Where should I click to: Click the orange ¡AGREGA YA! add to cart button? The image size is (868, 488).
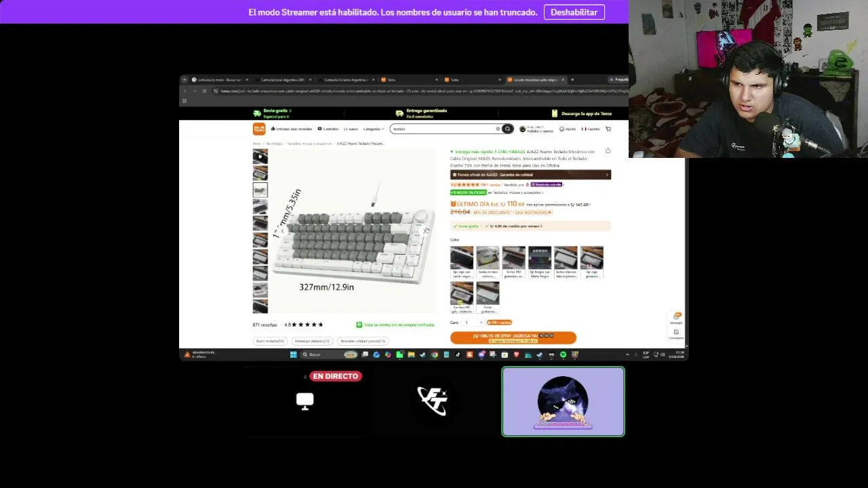tap(513, 338)
